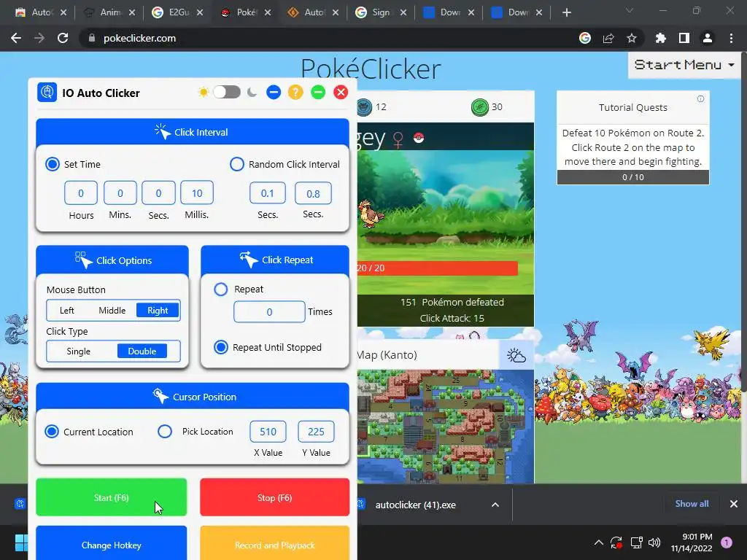Click the red enemy health bar 20 / 20
The height and width of the screenshot is (560, 747).
[x=438, y=268]
